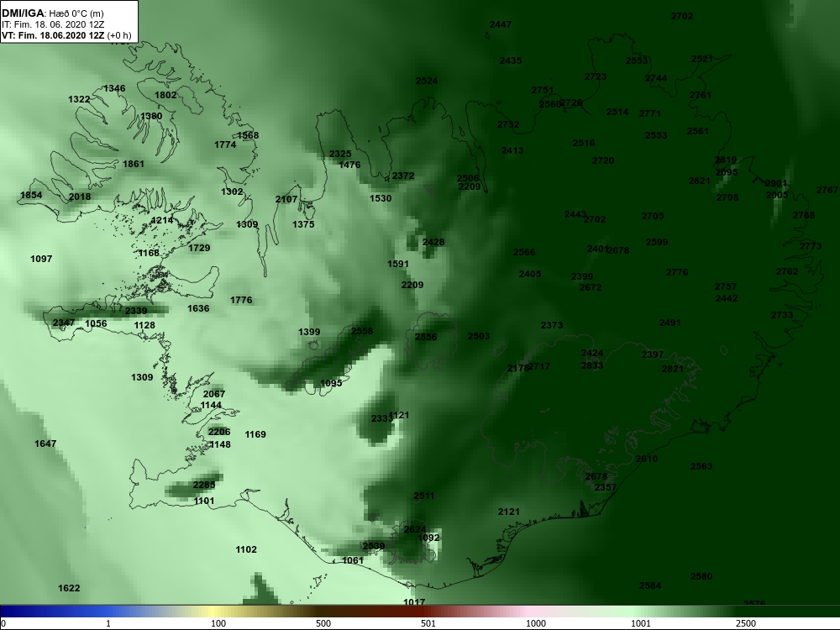Screen dimensions: 840x630
Task: Click blue section of the color scale
Action: (54, 612)
